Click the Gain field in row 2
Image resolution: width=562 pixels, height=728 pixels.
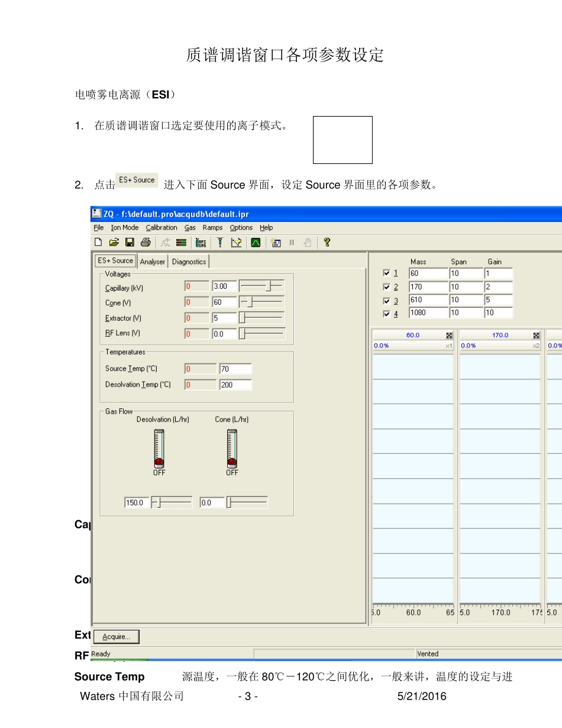pyautogui.click(x=498, y=287)
